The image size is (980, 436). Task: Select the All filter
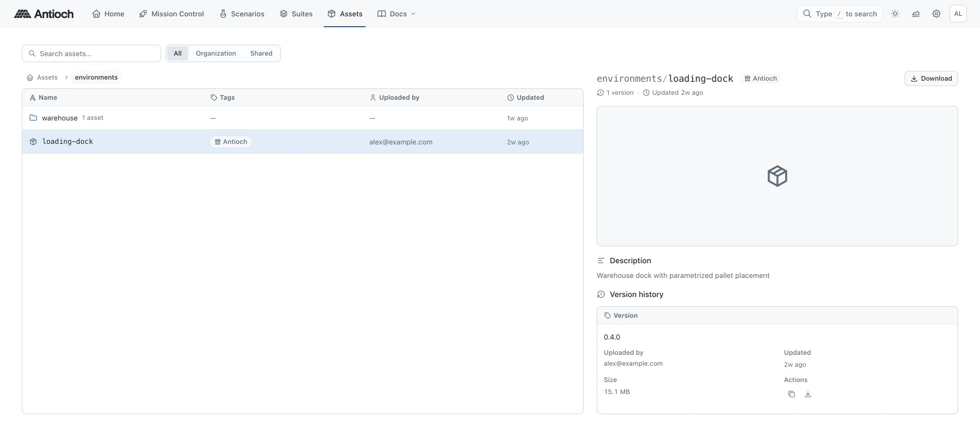177,53
